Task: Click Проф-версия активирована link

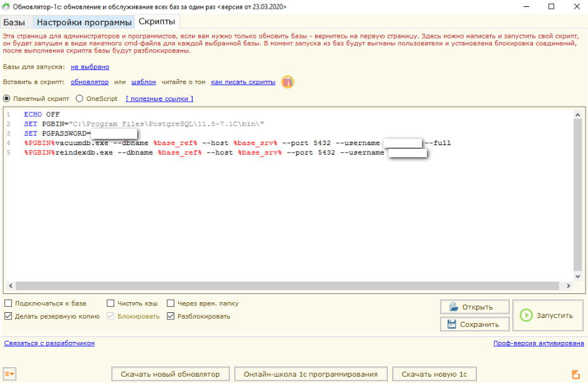Action: (539, 343)
